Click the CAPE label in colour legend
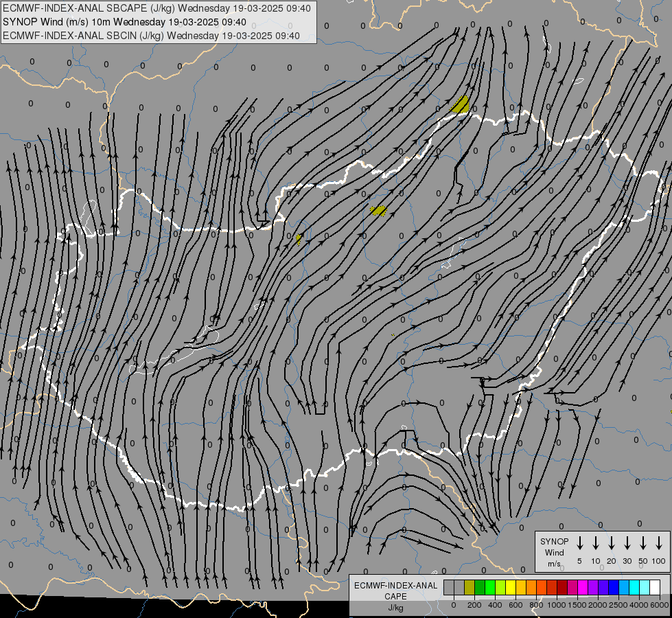 point(395,596)
